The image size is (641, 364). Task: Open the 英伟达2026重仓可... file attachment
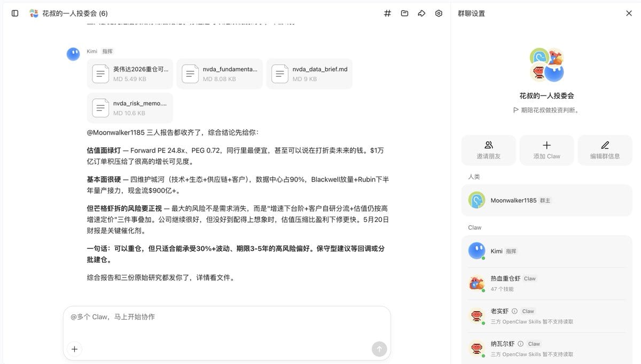point(130,74)
